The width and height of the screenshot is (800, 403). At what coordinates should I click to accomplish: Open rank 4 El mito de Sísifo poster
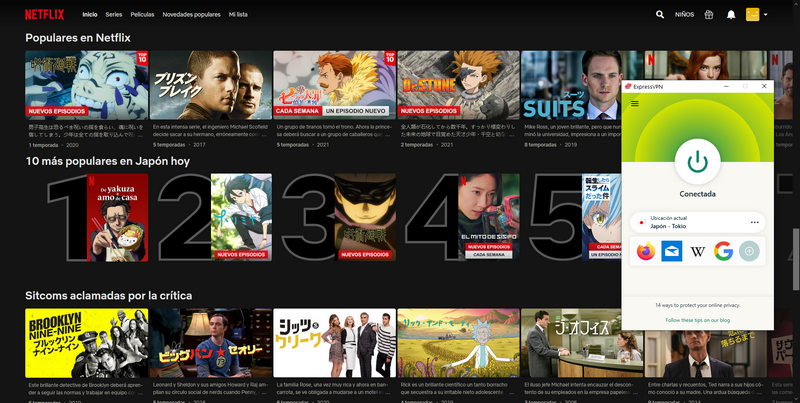489,217
